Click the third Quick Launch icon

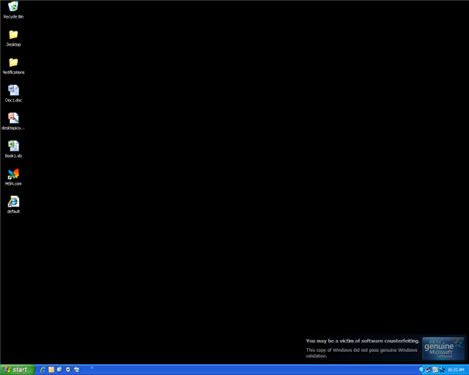[x=59, y=370]
